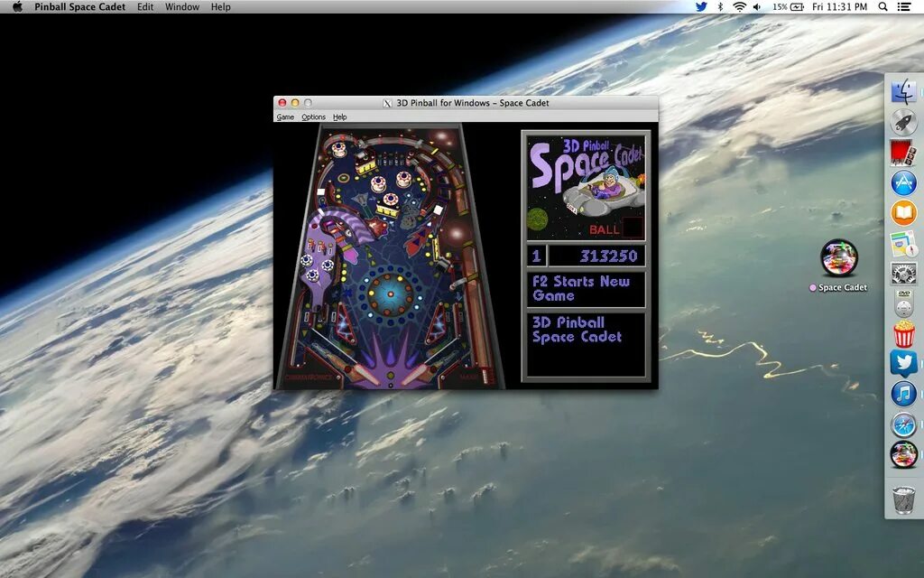Click the player number 1 box

click(x=536, y=256)
